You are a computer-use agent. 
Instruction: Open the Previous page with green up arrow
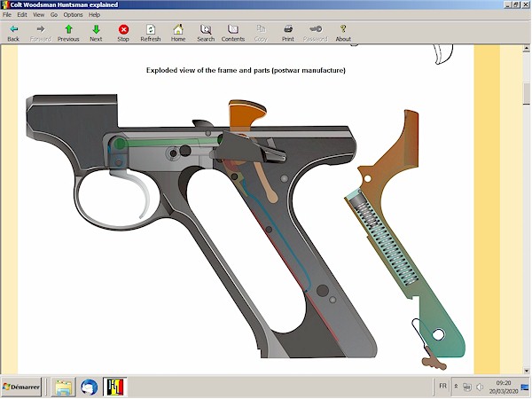tap(68, 33)
